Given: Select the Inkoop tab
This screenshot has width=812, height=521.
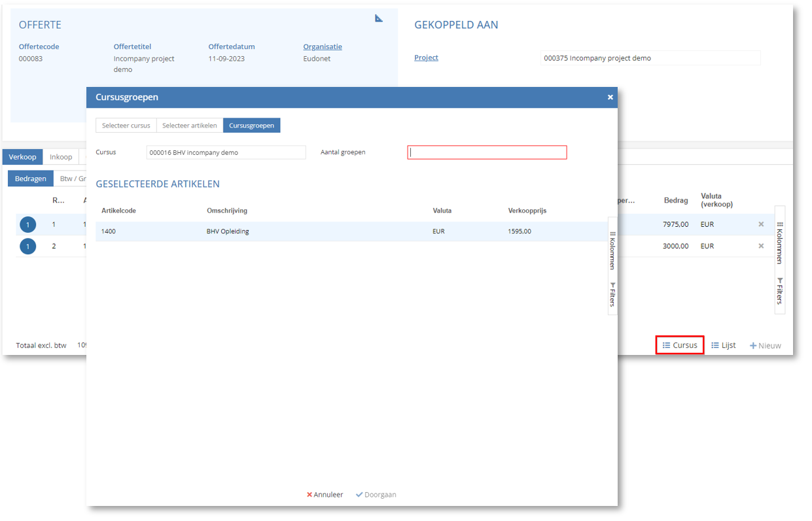Looking at the screenshot, I should coord(61,157).
